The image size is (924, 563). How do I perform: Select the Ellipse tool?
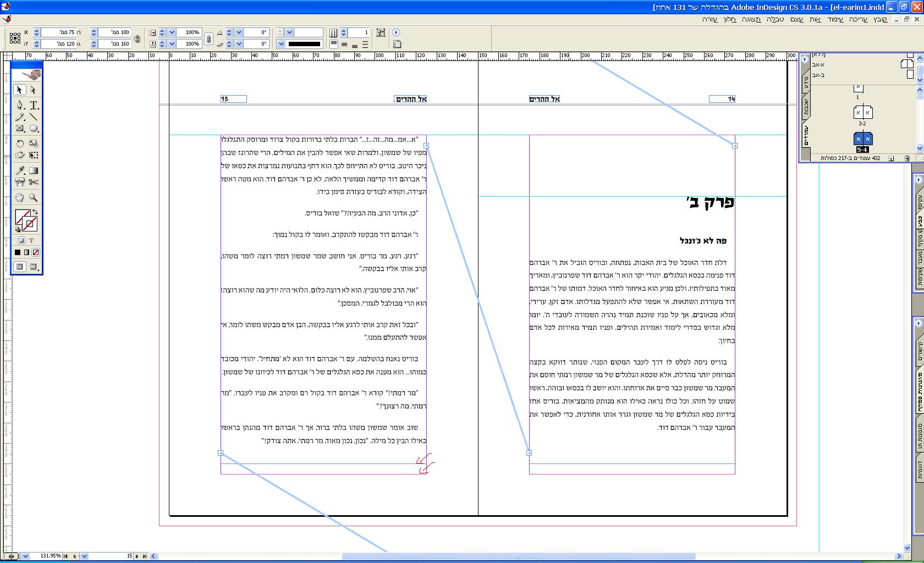pos(34,129)
